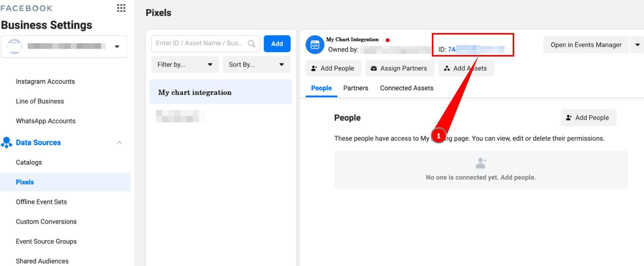
Task: Click the Data Sources section icon
Action: point(6,143)
